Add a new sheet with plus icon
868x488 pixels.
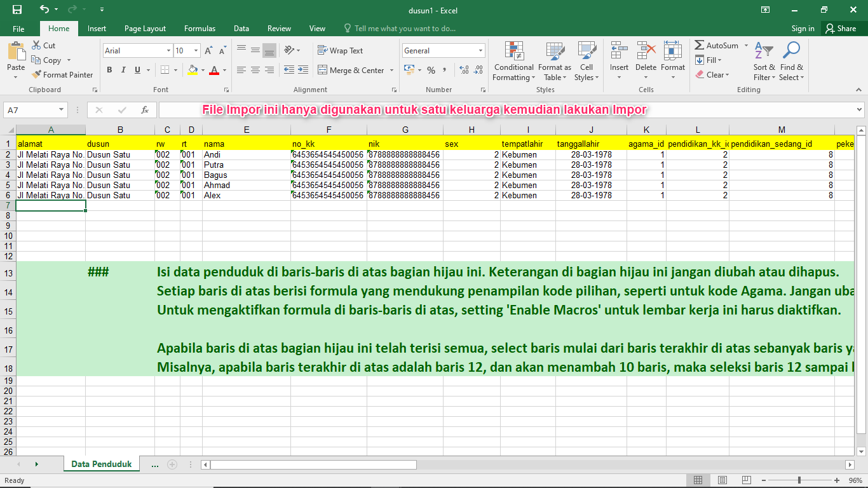point(172,464)
